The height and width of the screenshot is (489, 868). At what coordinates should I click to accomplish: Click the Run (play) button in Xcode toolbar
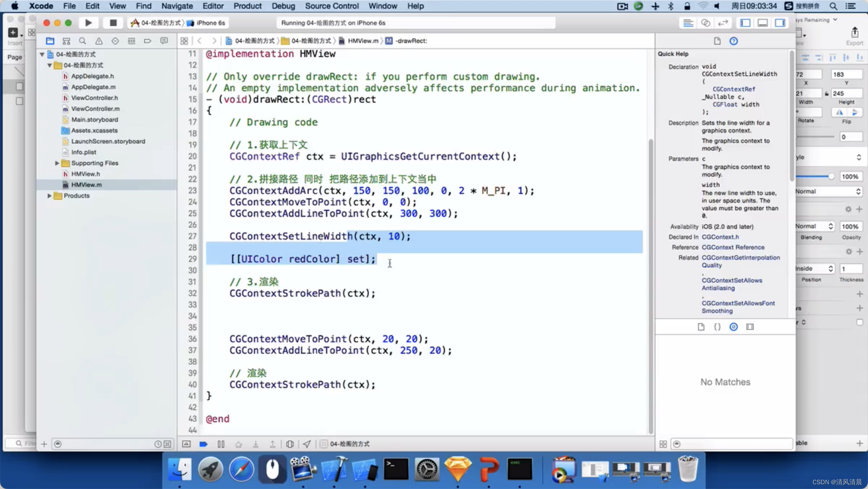88,23
